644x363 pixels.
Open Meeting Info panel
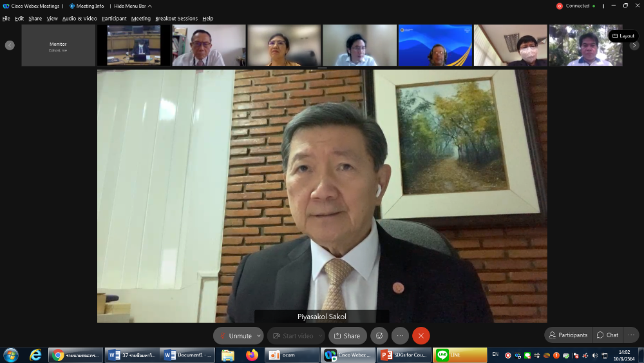tap(87, 6)
